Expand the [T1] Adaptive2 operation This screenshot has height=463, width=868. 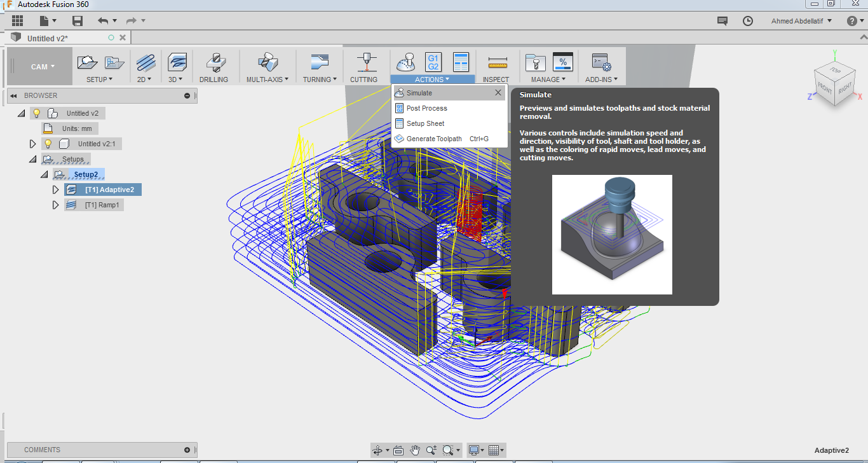pos(55,190)
